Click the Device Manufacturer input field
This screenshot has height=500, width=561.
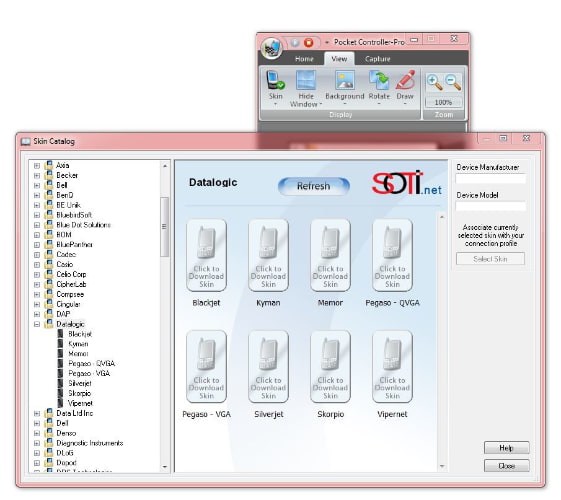pyautogui.click(x=491, y=178)
